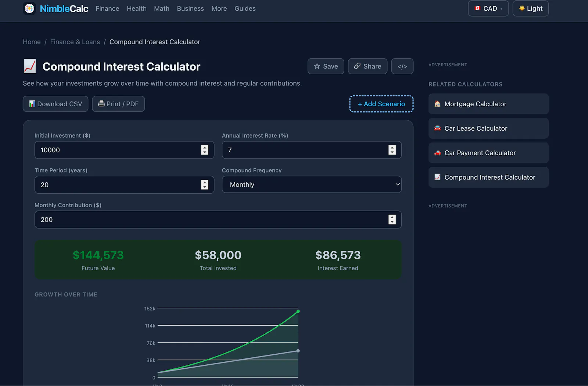Click the chart icon beside page title
The width and height of the screenshot is (588, 386).
[30, 66]
